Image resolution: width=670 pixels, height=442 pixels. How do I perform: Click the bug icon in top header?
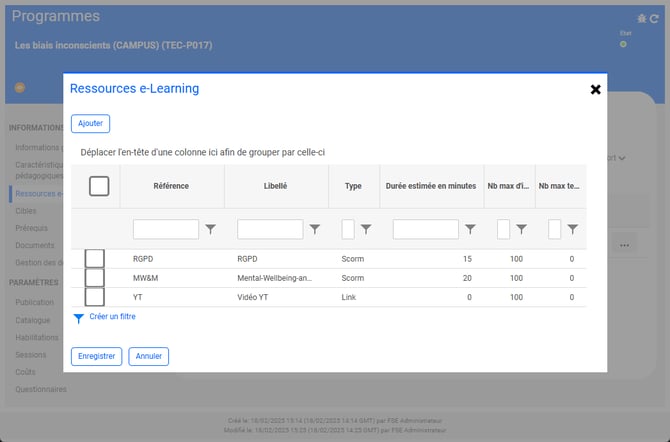click(641, 18)
